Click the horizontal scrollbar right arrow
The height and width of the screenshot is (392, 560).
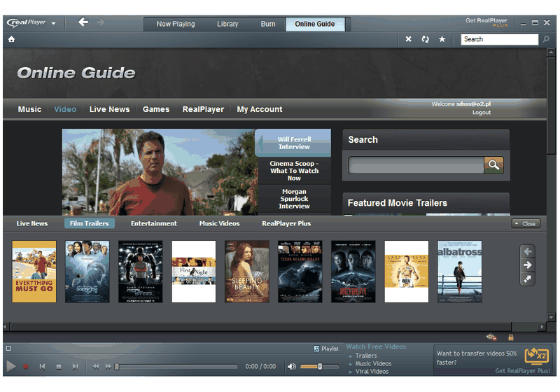coord(542,327)
